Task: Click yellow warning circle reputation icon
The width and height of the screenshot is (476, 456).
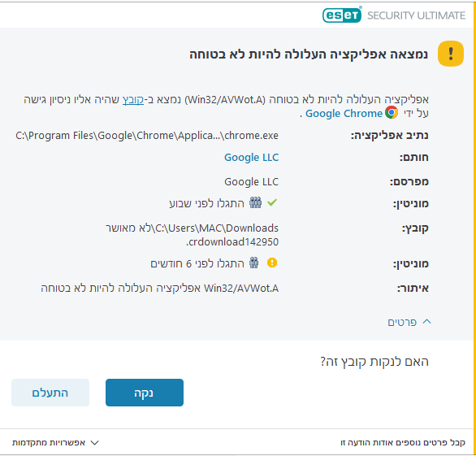Action: click(272, 263)
